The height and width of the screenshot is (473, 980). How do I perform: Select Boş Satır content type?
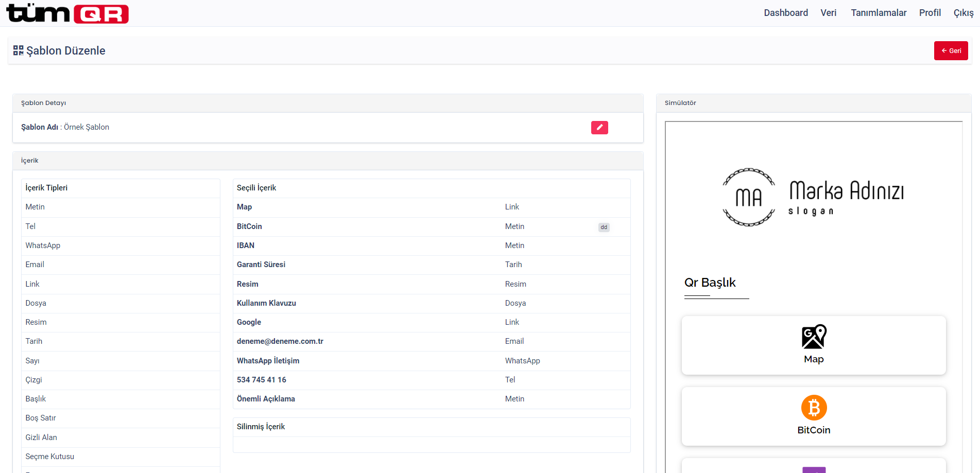tap(121, 418)
